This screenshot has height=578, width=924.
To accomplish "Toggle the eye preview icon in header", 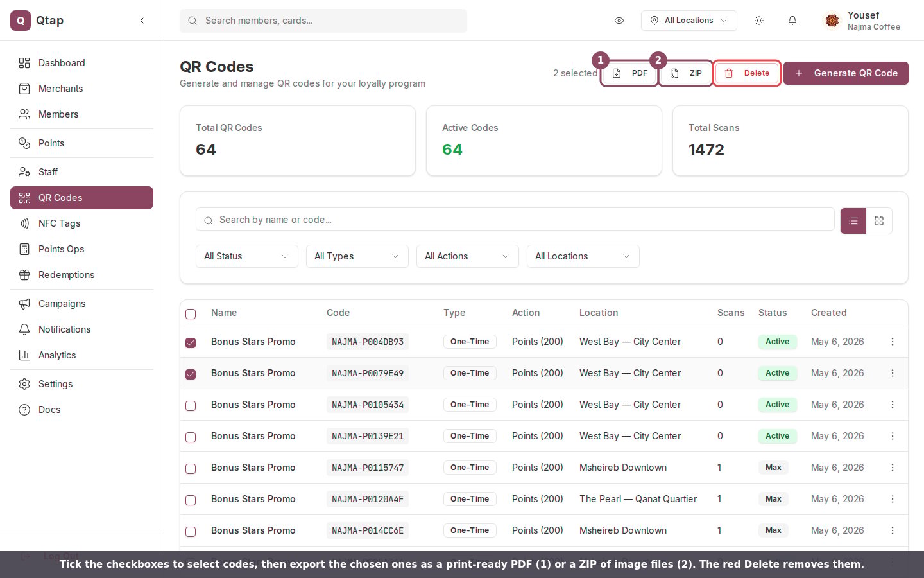I will 619,21.
